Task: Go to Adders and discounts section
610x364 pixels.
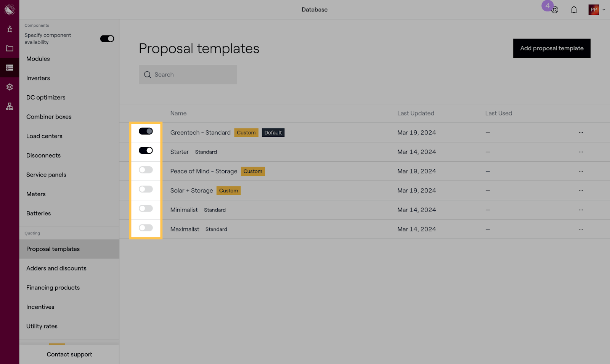Action: coord(56,268)
